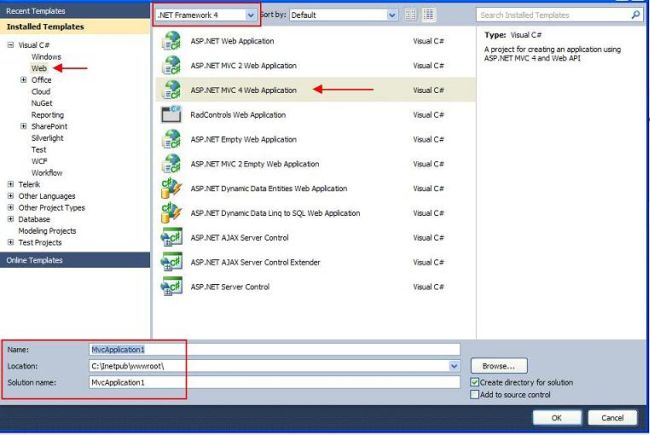Collapse the Visual C# tree node

pos(11,45)
